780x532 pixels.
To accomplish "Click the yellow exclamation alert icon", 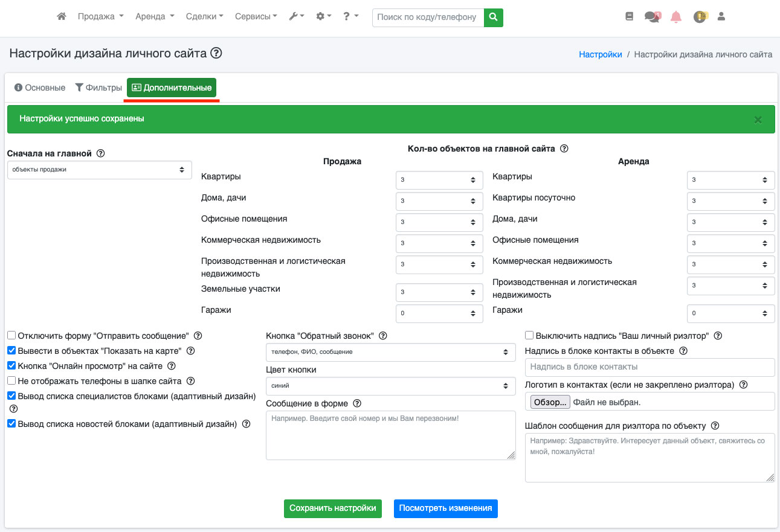I will [700, 18].
